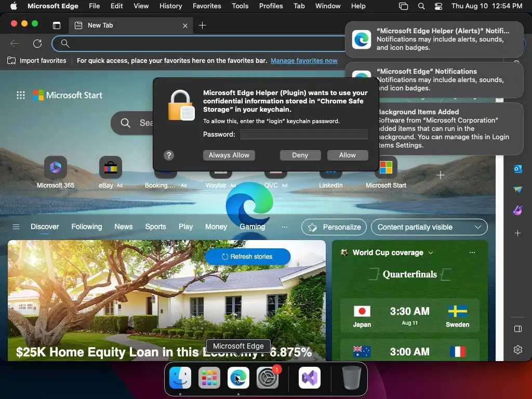The height and width of the screenshot is (399, 532).
Task: Open the Window menu
Action: tap(328, 6)
